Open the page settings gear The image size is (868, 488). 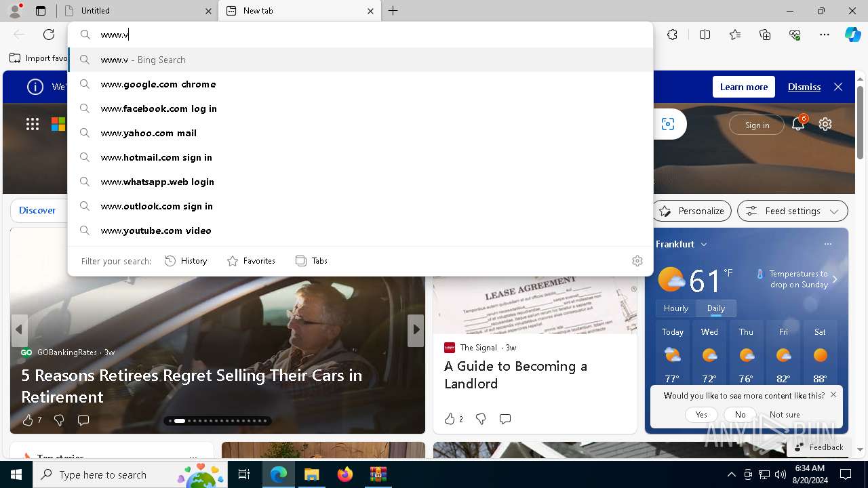coord(825,124)
